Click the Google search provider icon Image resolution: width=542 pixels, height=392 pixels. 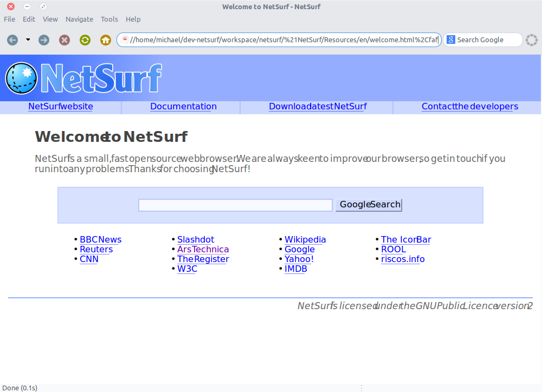pos(450,40)
